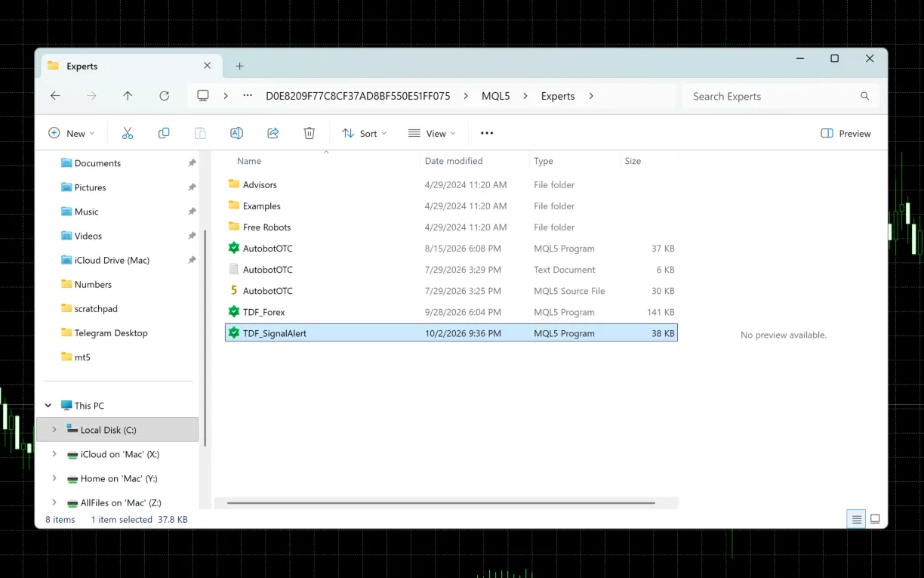Click the Paste clipboard icon
This screenshot has height=578, width=924.
tap(200, 133)
